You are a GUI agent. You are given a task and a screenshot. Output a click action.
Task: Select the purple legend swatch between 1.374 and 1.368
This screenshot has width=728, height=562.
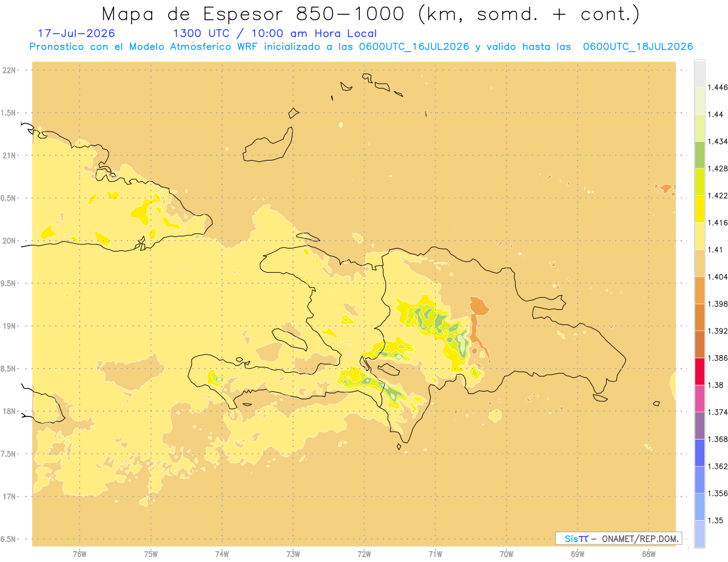699,425
